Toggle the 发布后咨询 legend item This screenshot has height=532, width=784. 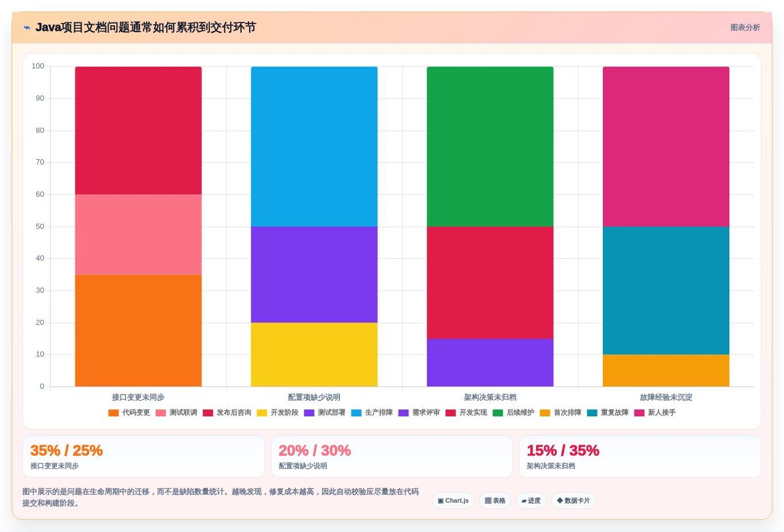(x=227, y=413)
